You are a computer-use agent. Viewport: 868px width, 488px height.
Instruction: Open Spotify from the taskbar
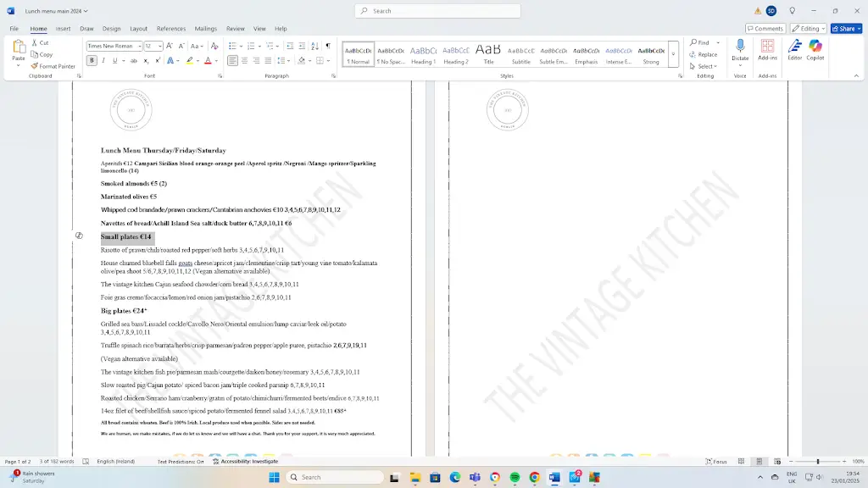tap(515, 477)
